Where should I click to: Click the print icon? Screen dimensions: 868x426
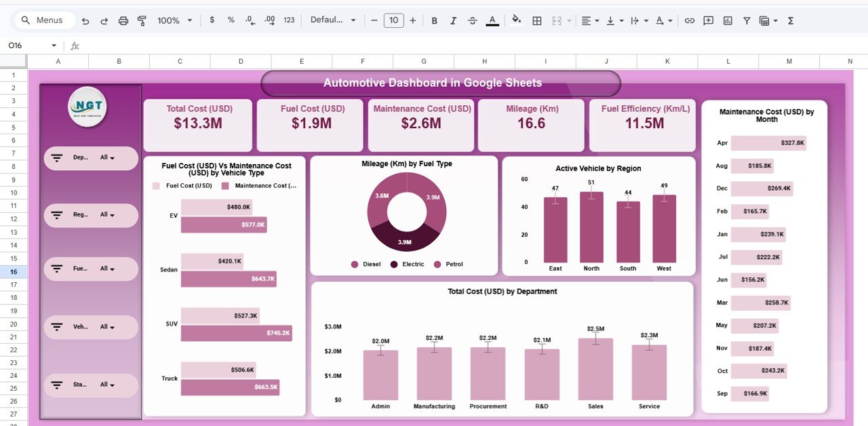[123, 20]
